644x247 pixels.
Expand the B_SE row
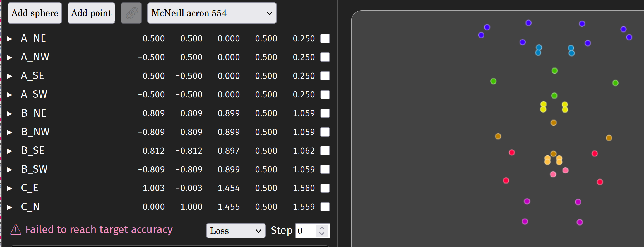coord(9,151)
